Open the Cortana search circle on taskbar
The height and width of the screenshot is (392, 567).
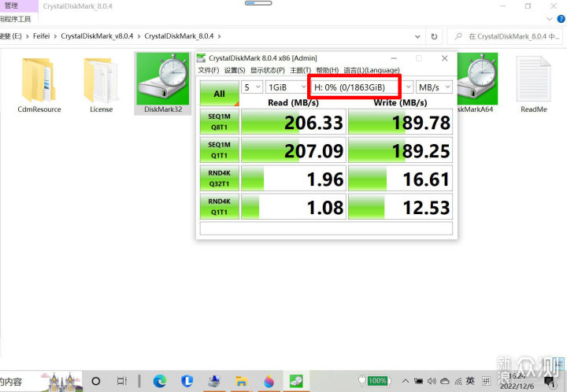96,381
